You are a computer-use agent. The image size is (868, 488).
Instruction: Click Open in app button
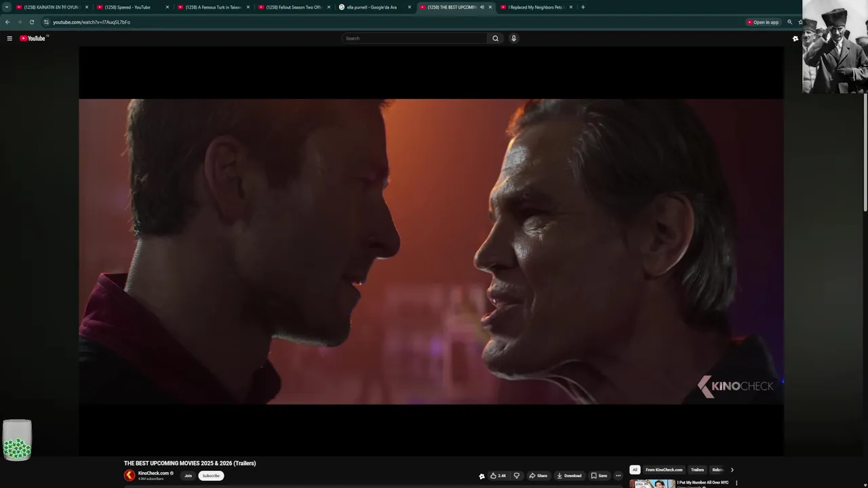click(x=763, y=22)
